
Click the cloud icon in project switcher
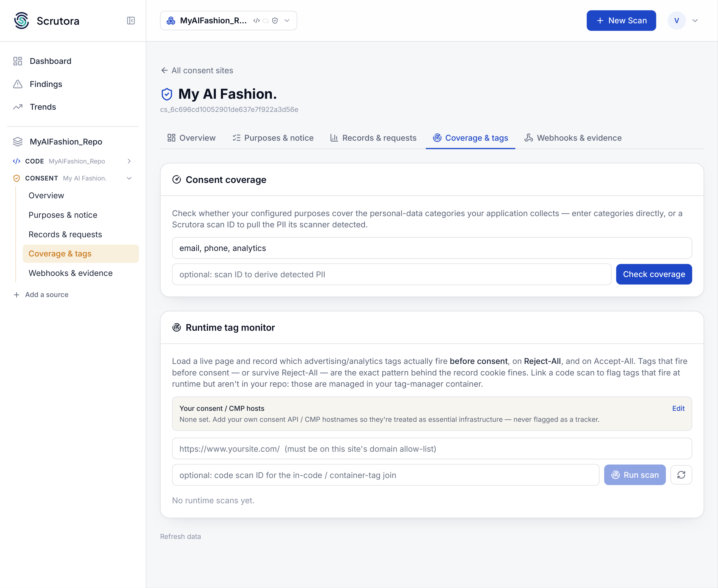point(266,21)
